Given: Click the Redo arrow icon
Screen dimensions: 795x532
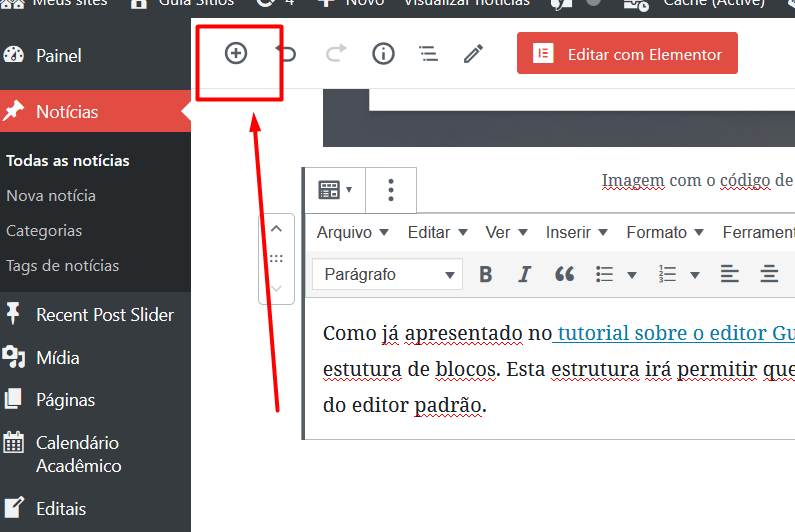Looking at the screenshot, I should [x=336, y=54].
